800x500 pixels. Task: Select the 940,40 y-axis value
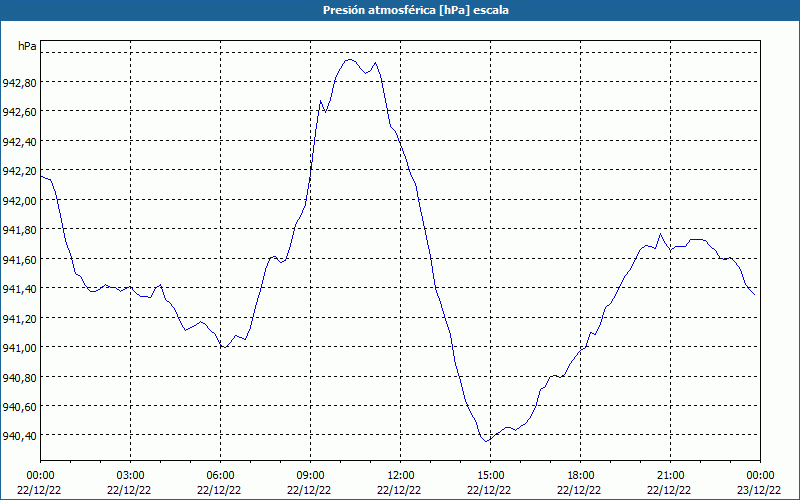(x=20, y=436)
